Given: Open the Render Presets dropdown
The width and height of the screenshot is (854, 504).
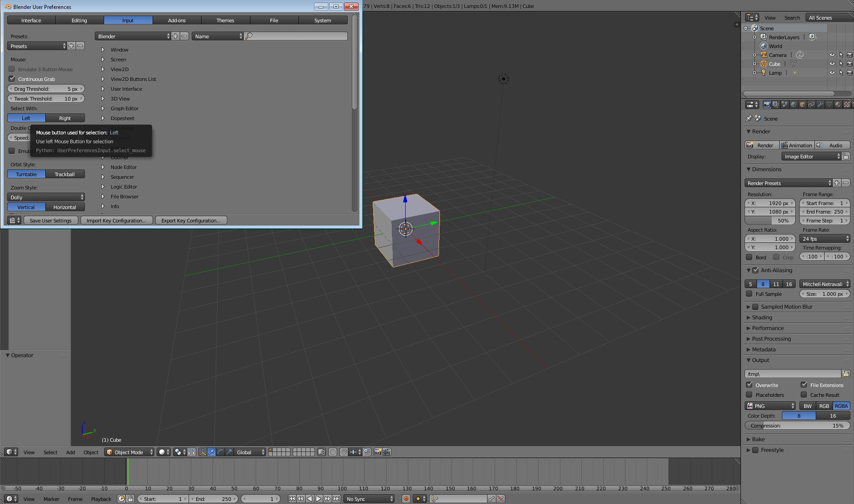Looking at the screenshot, I should click(789, 183).
